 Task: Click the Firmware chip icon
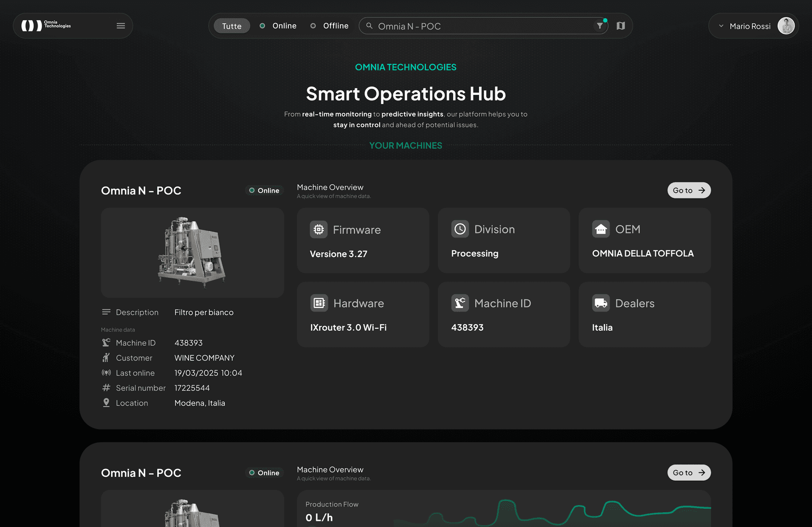coord(319,230)
